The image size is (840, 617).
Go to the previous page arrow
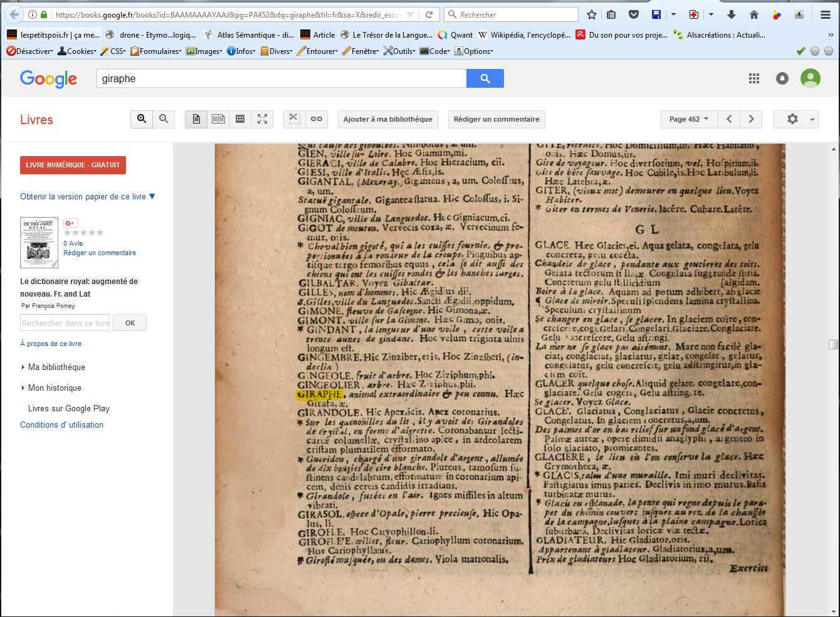[729, 119]
